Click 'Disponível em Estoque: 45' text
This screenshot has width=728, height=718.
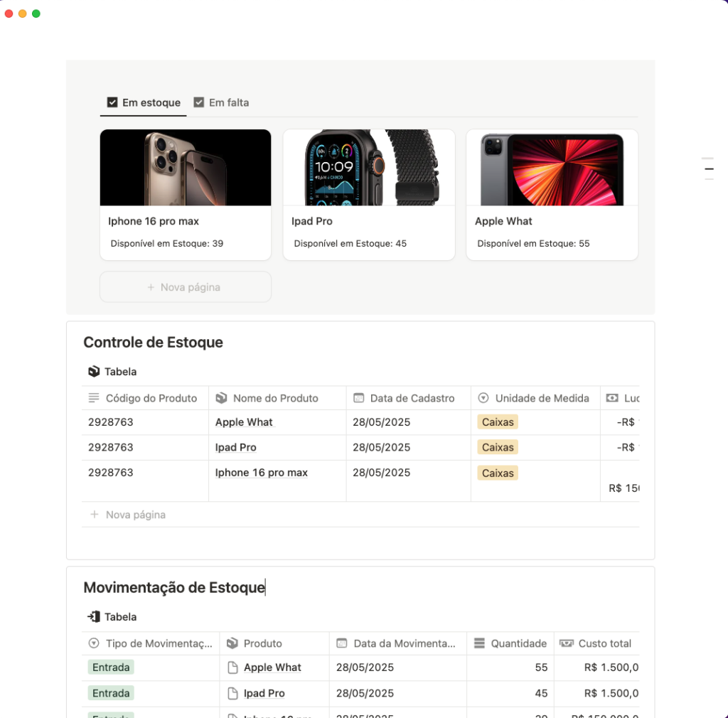point(350,244)
